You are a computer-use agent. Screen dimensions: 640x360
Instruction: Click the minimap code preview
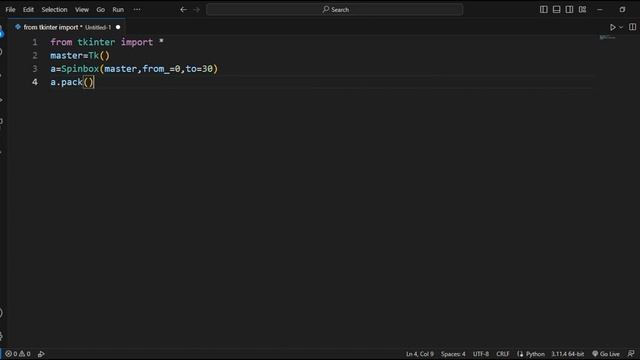[x=607, y=38]
